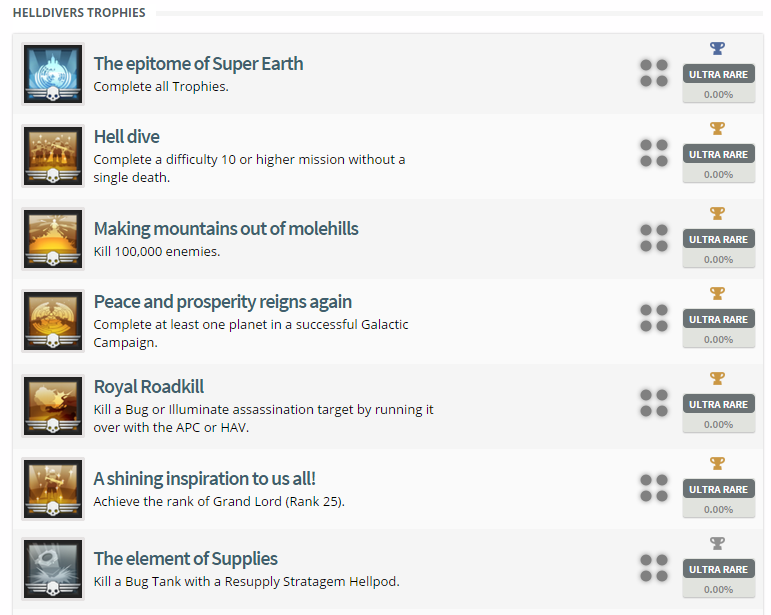Viewport: 771px width, 615px height.
Task: Click the silver trophy icon for element of Supplies
Action: (x=717, y=543)
